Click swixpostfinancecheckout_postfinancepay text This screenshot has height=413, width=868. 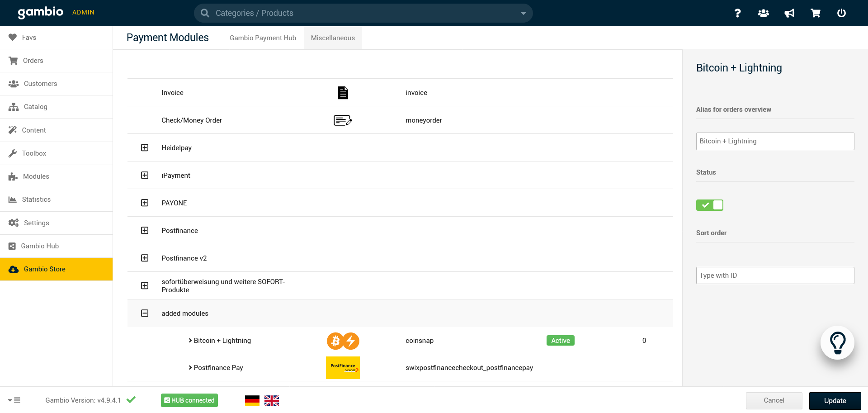[469, 368]
